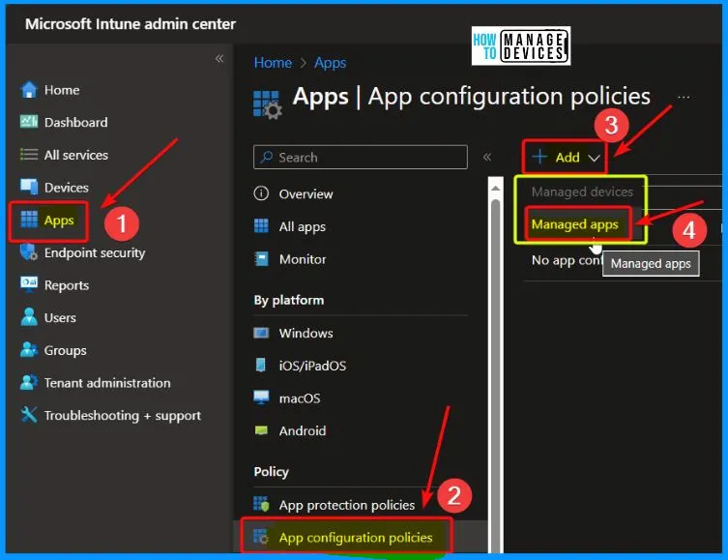This screenshot has width=728, height=560.
Task: Select Overview in the Apps menu
Action: pos(306,193)
